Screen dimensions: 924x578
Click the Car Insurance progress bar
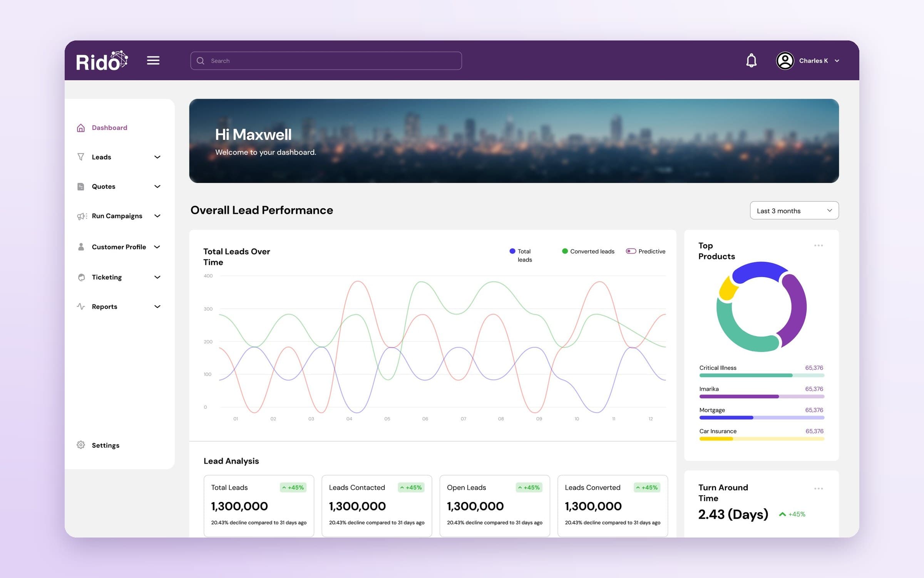(x=762, y=439)
